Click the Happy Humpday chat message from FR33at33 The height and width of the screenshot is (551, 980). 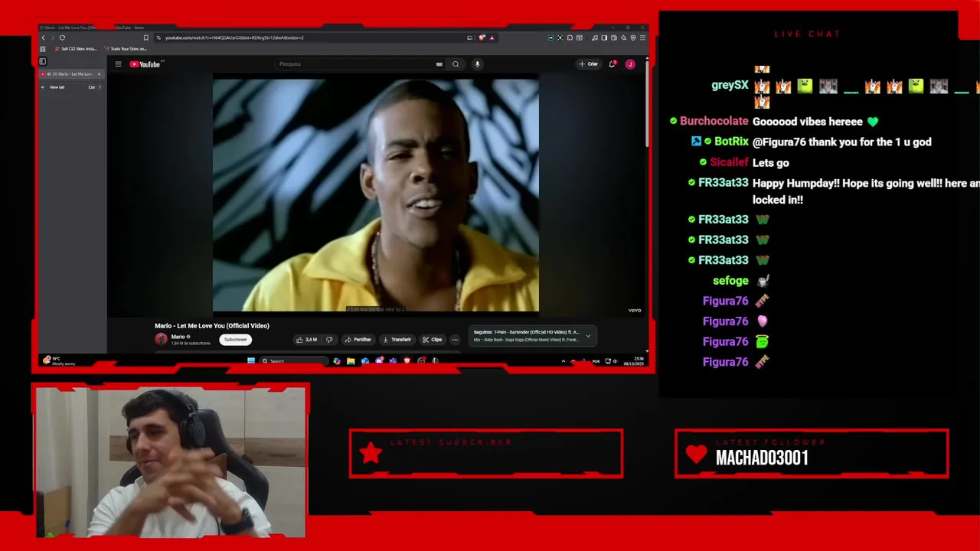click(x=866, y=191)
